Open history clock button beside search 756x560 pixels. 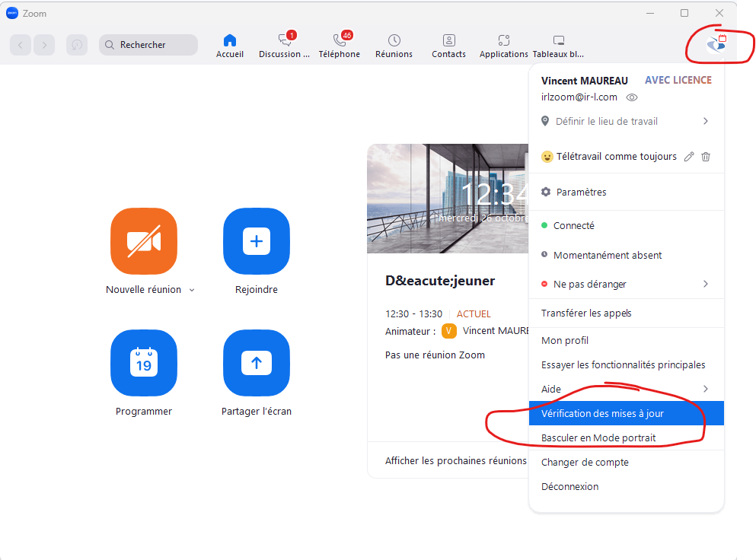(x=77, y=45)
